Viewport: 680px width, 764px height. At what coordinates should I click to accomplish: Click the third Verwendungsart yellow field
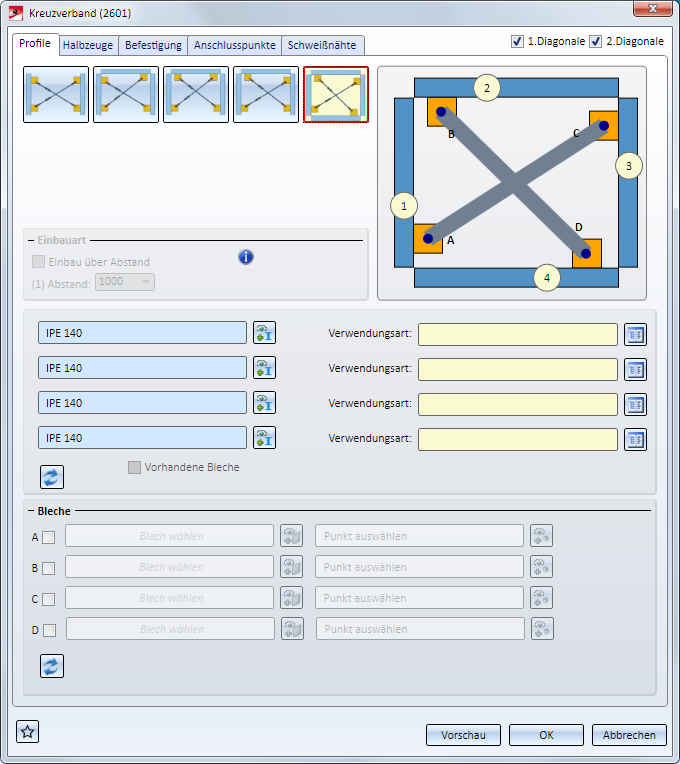coord(518,404)
